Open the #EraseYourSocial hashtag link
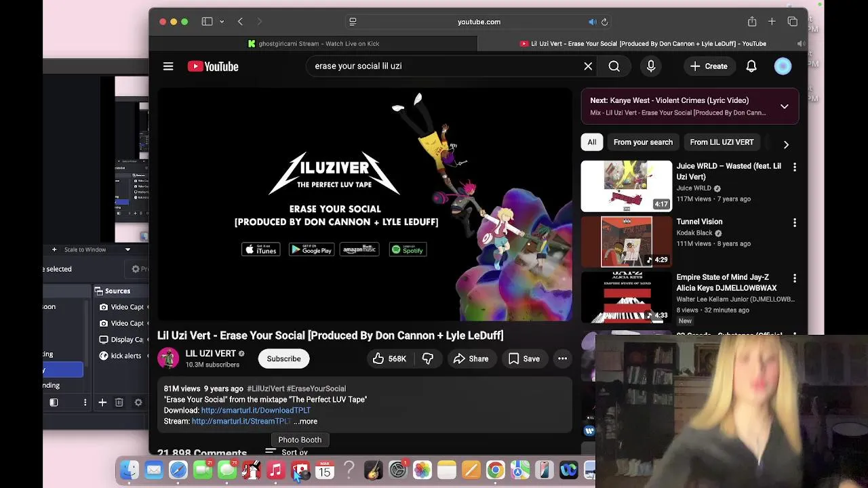 point(316,388)
